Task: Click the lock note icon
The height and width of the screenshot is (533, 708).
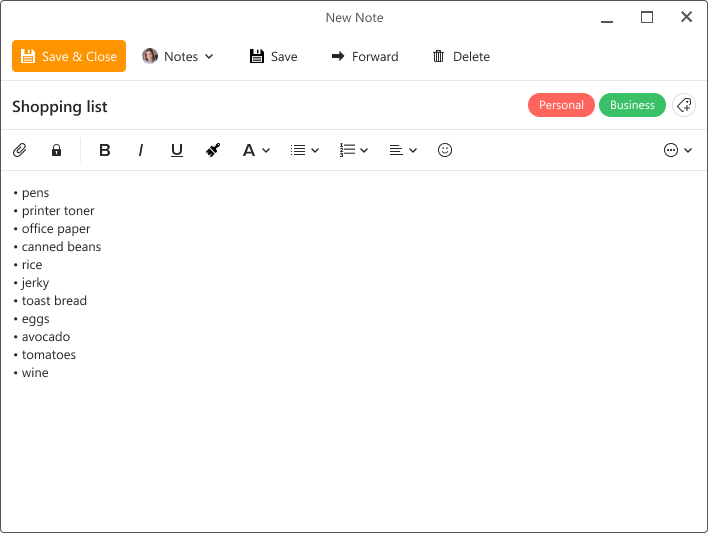Action: (56, 150)
